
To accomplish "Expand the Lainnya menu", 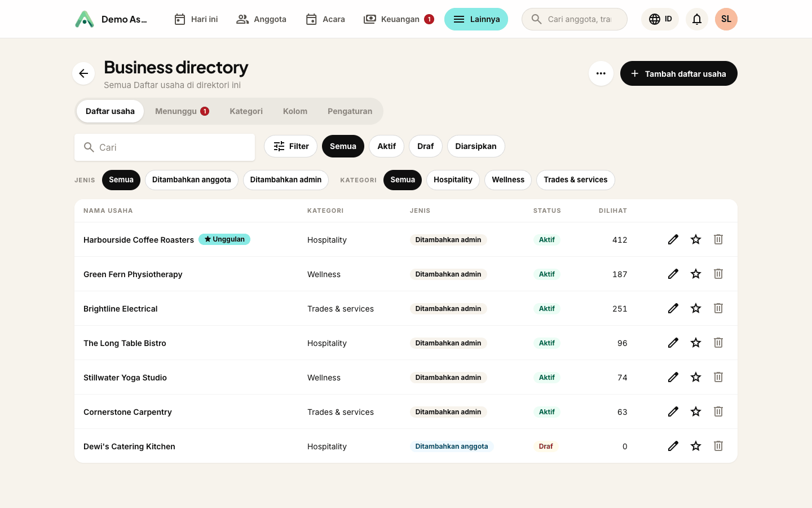I will [476, 19].
